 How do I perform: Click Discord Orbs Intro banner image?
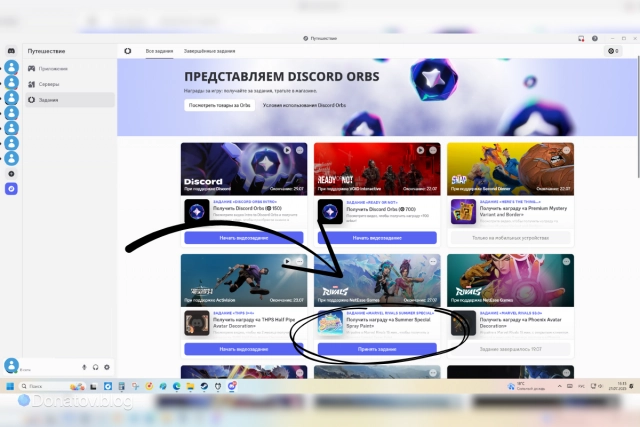244,169
